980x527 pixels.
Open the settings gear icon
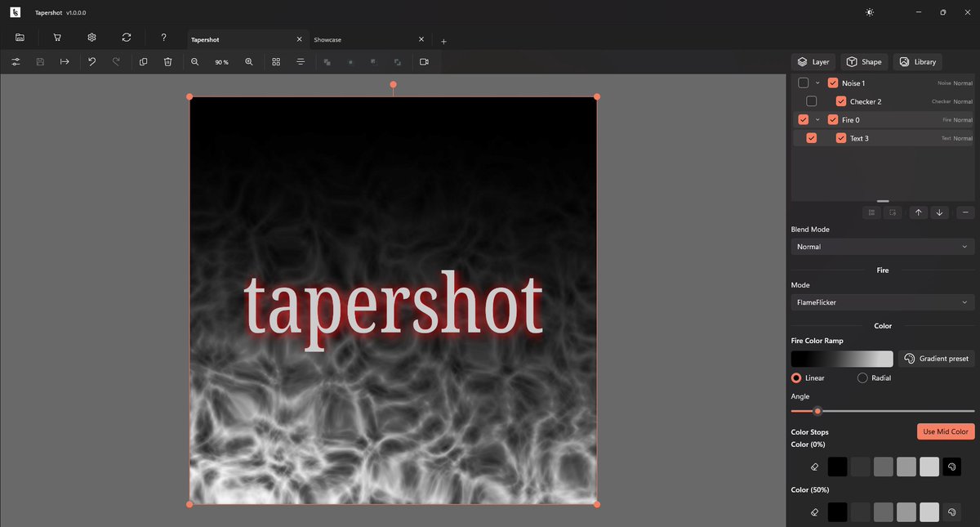click(92, 38)
